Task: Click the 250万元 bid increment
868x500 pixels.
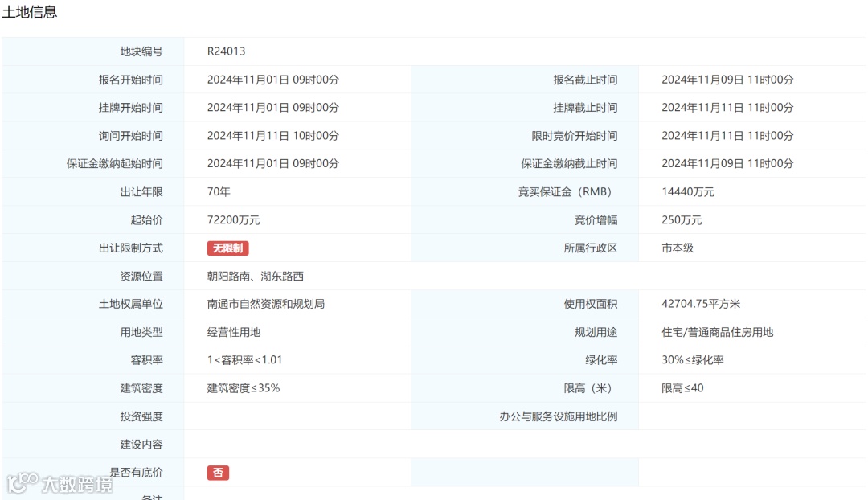Action: tap(682, 219)
